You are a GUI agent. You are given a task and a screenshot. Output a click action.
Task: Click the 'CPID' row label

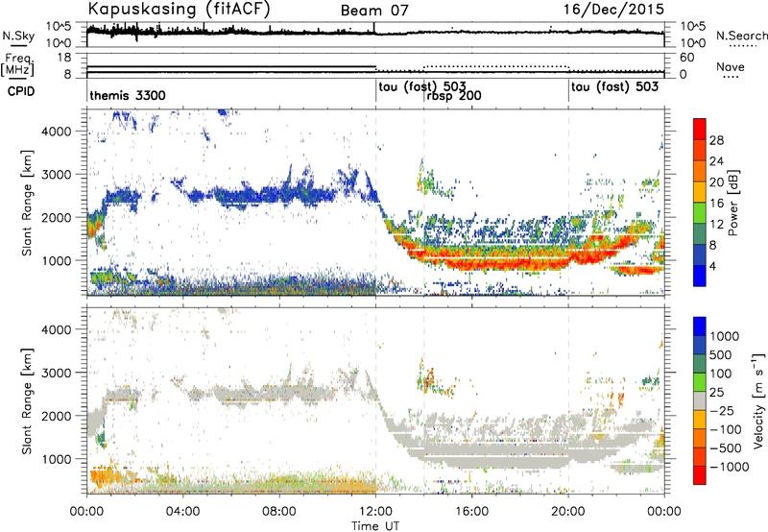[21, 91]
